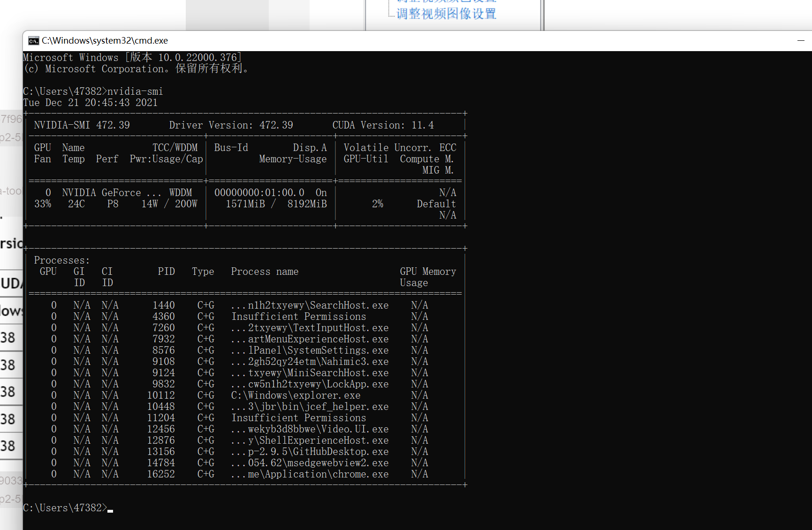
Task: Click the PID column header
Action: pos(166,272)
